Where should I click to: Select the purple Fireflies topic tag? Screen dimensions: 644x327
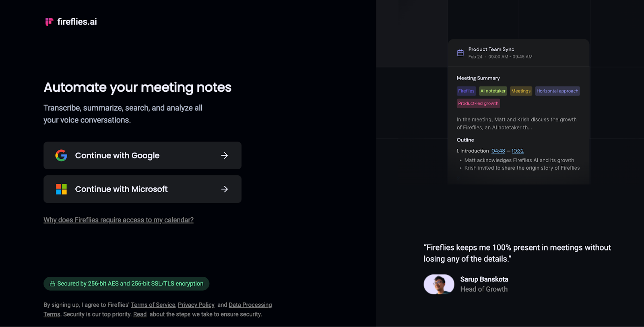click(x=466, y=91)
